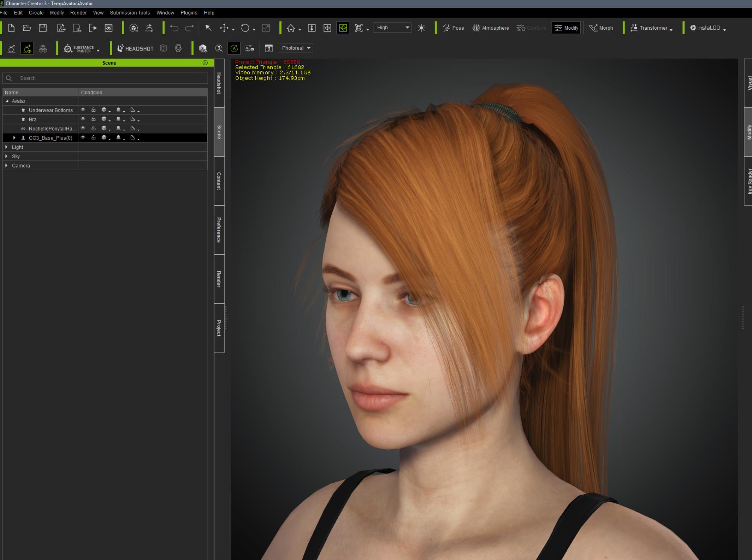This screenshot has width=752, height=560.
Task: Click the Preview render eye-window icon
Action: click(x=109, y=28)
